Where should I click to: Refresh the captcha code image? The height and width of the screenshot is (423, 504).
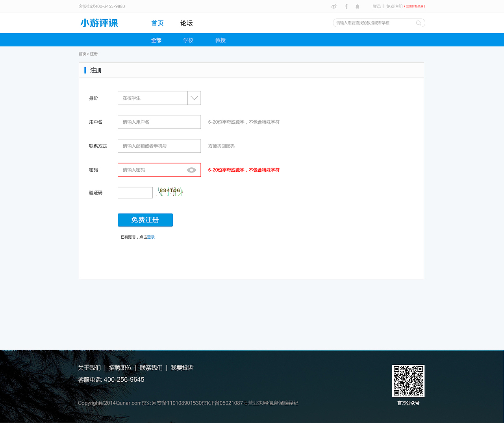pos(169,192)
